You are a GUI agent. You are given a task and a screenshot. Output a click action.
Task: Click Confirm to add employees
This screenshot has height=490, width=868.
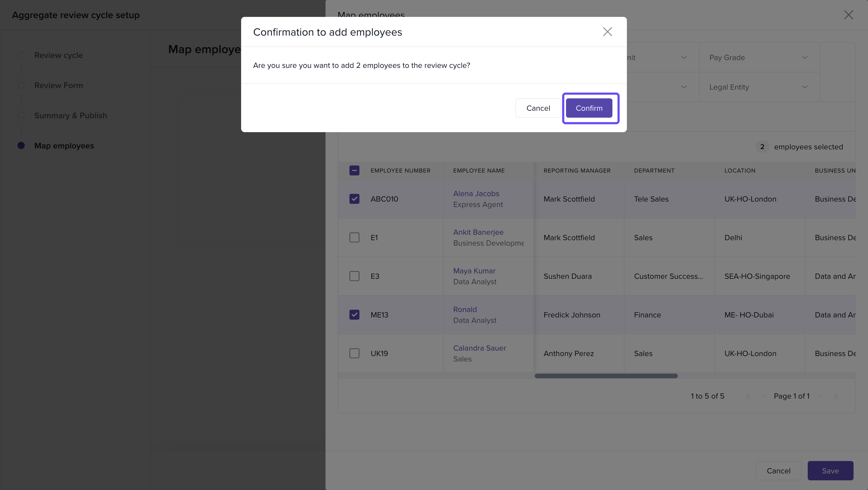589,108
